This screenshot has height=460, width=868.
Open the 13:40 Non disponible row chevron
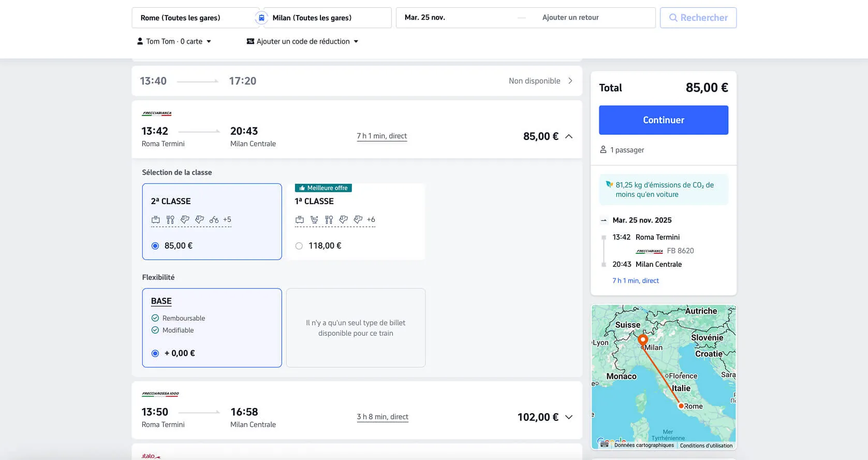[x=570, y=81]
